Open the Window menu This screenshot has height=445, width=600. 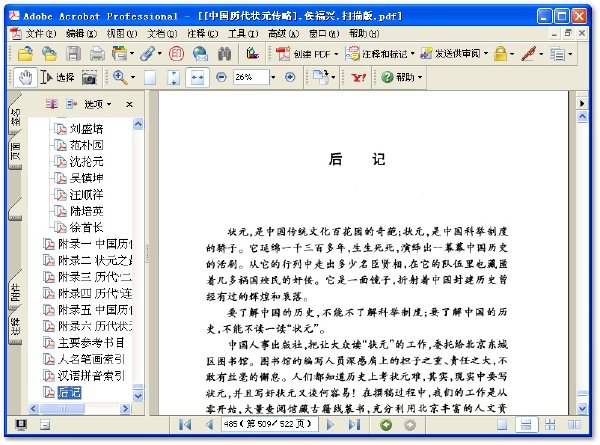coord(324,34)
